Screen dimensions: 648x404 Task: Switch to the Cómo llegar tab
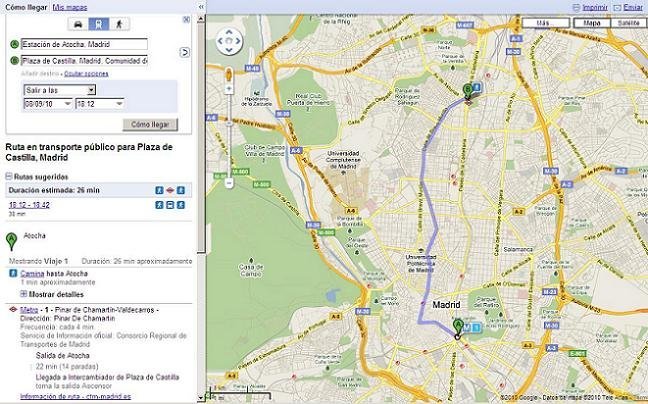pyautogui.click(x=26, y=7)
